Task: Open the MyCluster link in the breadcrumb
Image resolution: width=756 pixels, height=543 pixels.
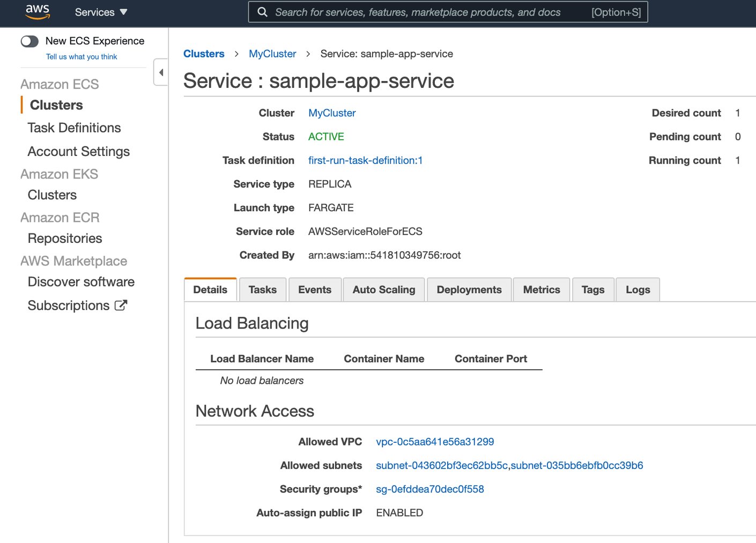Action: click(x=272, y=54)
